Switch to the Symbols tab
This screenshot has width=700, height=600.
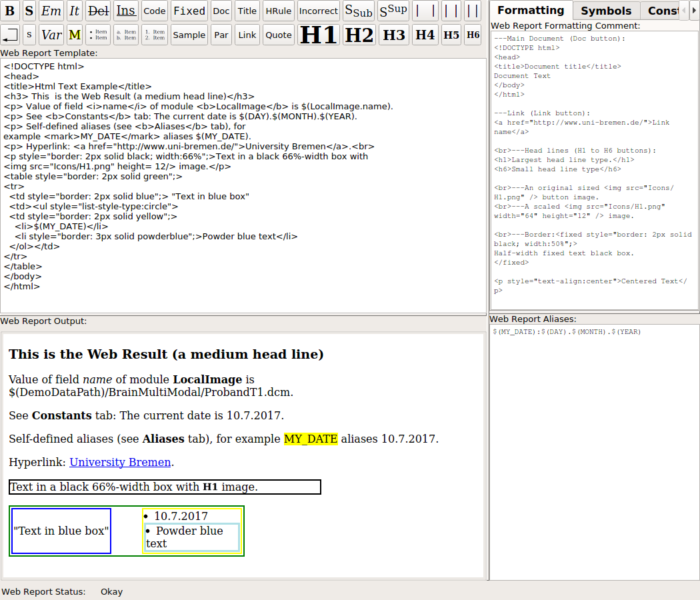point(605,11)
